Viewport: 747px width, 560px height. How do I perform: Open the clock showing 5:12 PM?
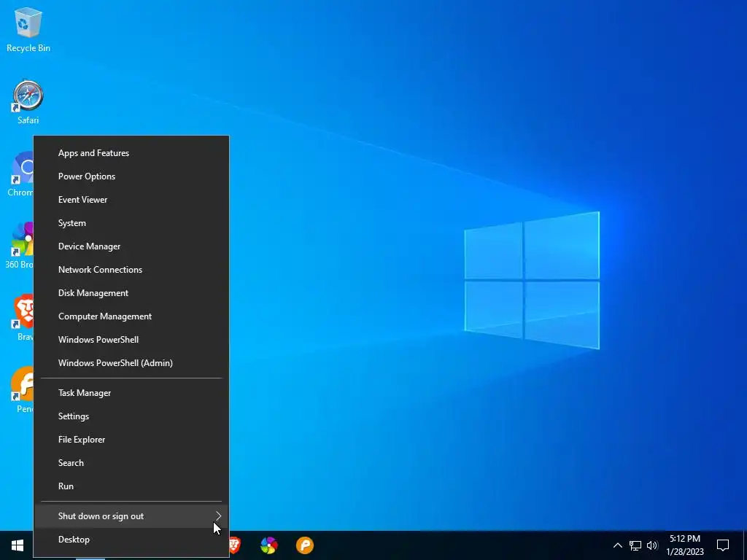[x=684, y=545]
